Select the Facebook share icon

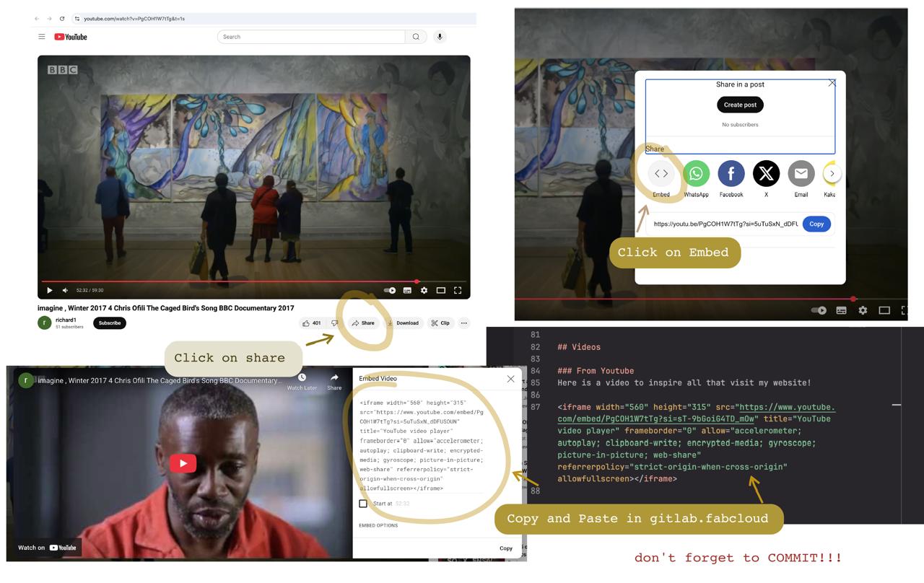click(731, 174)
